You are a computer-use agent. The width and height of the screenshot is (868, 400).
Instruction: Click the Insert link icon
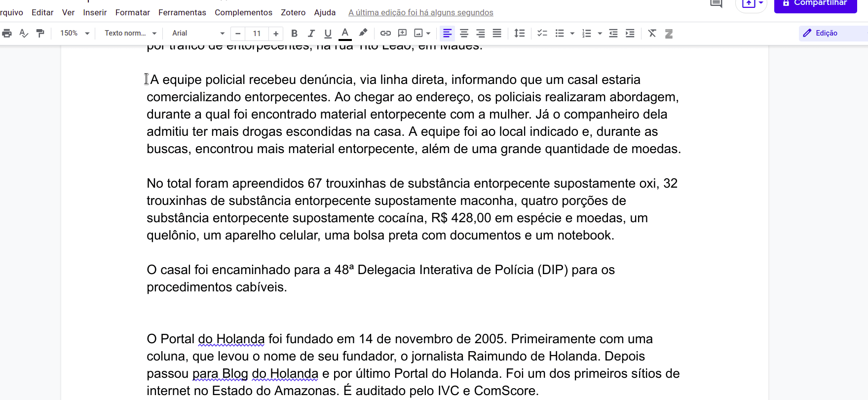point(385,33)
